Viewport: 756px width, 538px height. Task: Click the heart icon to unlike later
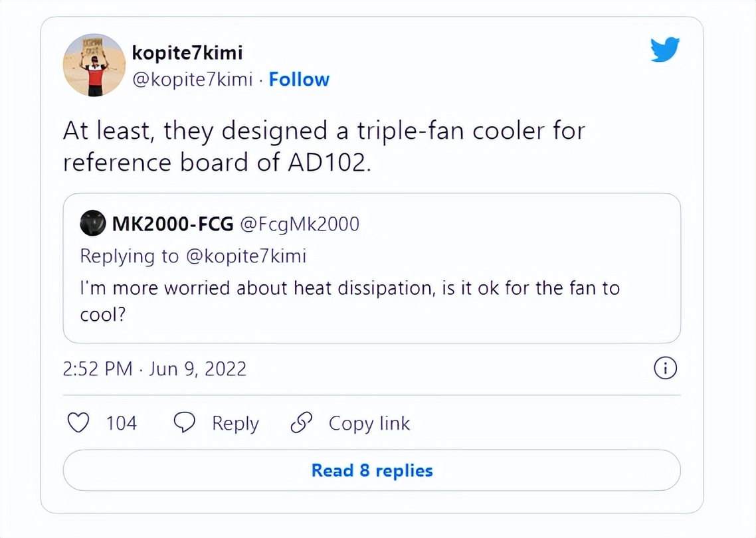78,422
